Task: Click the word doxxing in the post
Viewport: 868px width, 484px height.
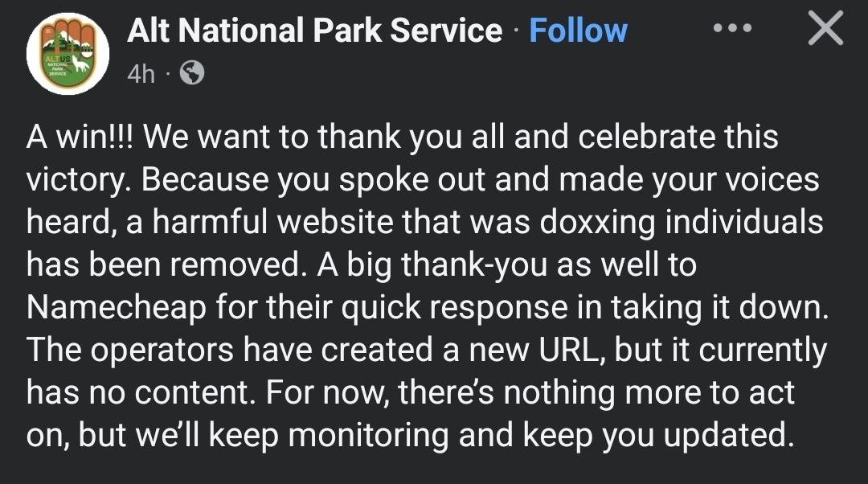Action: [x=597, y=223]
